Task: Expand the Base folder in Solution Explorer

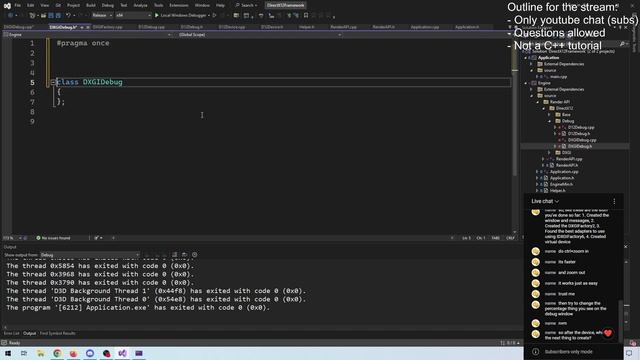Action: [x=549, y=115]
